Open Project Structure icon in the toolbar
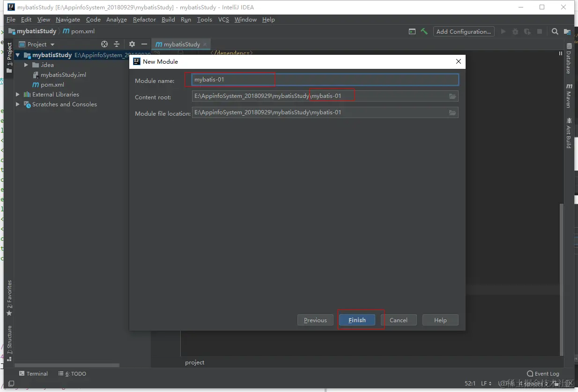The image size is (578, 392). coord(567,31)
